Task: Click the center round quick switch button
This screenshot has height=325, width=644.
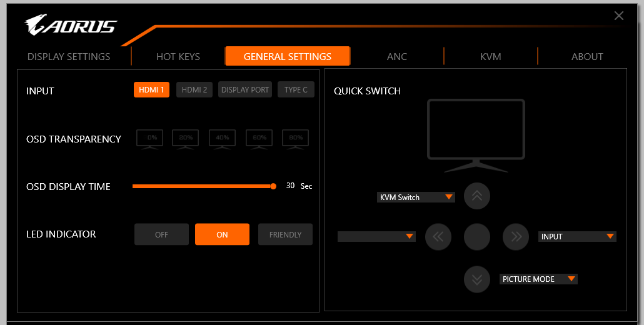Action: [477, 237]
